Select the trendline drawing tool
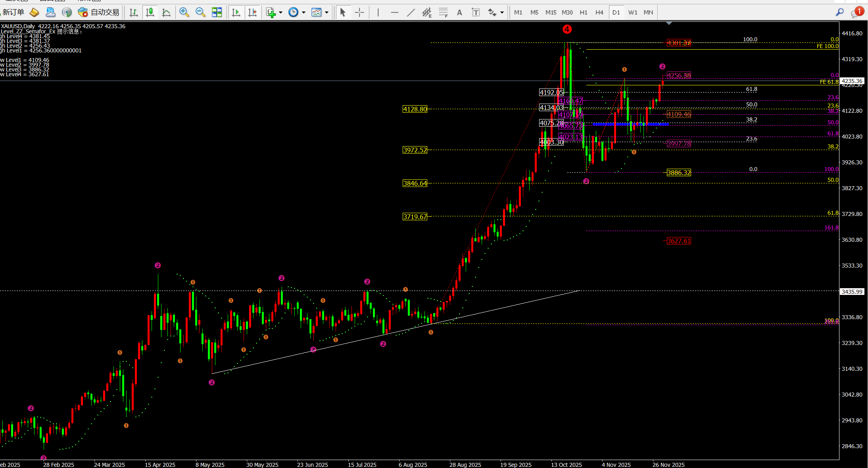 [411, 12]
